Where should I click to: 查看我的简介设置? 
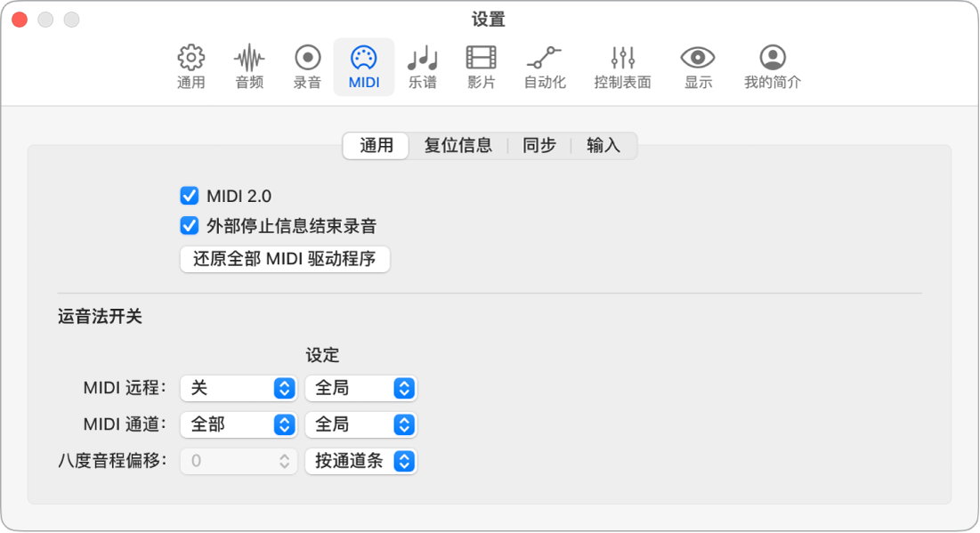coord(771,67)
